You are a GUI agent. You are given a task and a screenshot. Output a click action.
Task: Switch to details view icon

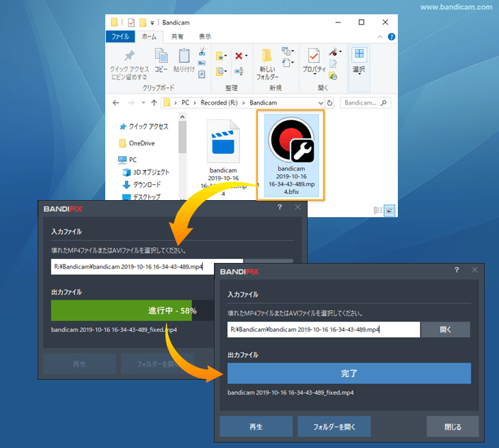coord(378,210)
